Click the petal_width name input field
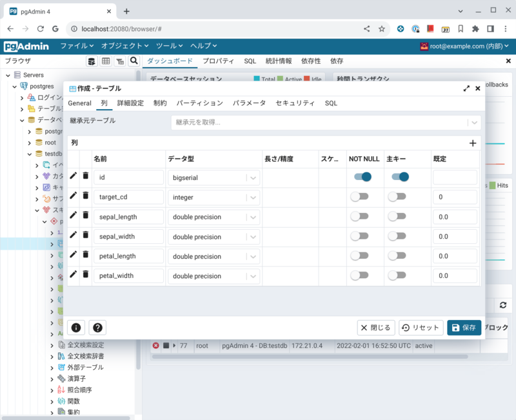 tap(128, 276)
